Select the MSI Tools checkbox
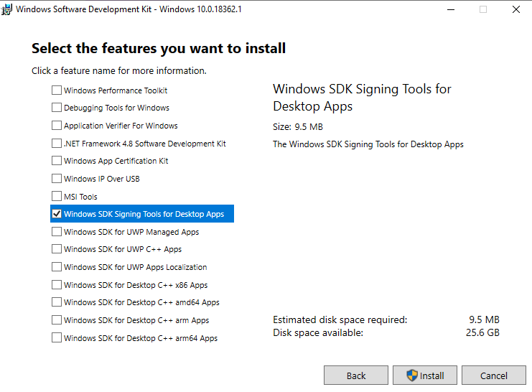Viewport: 532px width, 392px height. point(57,197)
